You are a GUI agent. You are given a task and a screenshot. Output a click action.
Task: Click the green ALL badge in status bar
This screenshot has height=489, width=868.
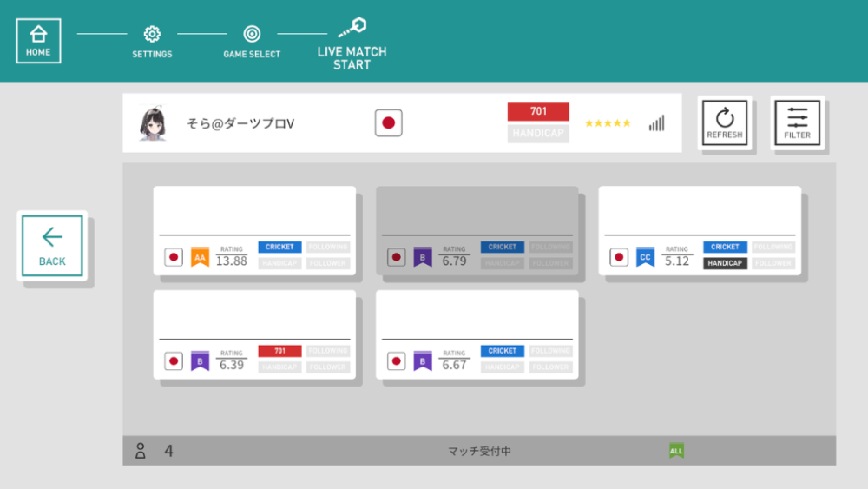click(676, 451)
